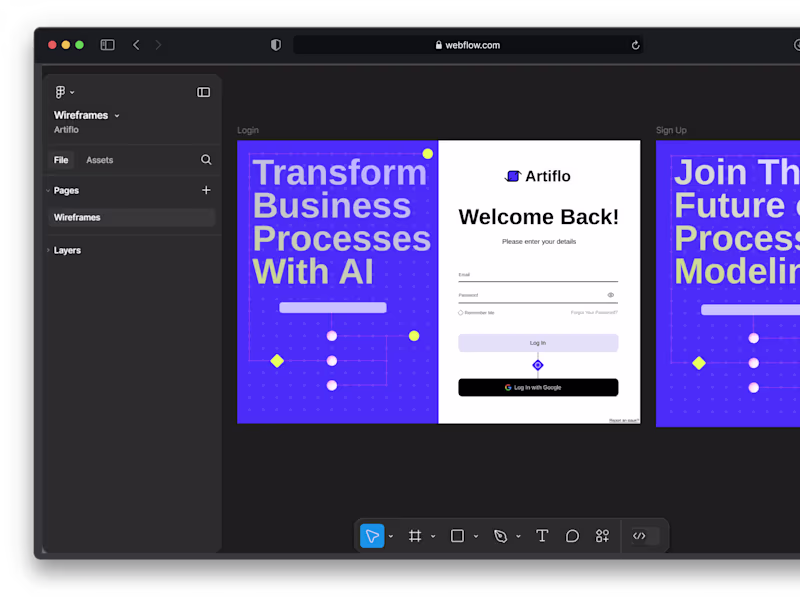Screen dimensions: 800x600
Task: Check the Remember Me option
Action: click(461, 313)
